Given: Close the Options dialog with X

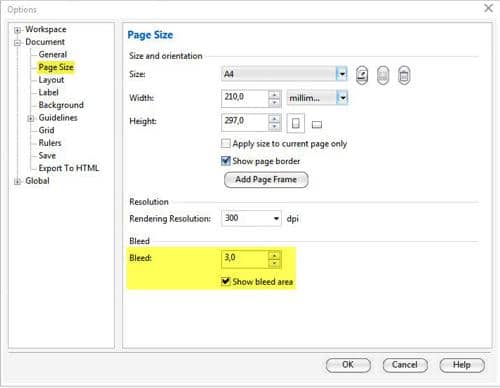Looking at the screenshot, I should (489, 8).
